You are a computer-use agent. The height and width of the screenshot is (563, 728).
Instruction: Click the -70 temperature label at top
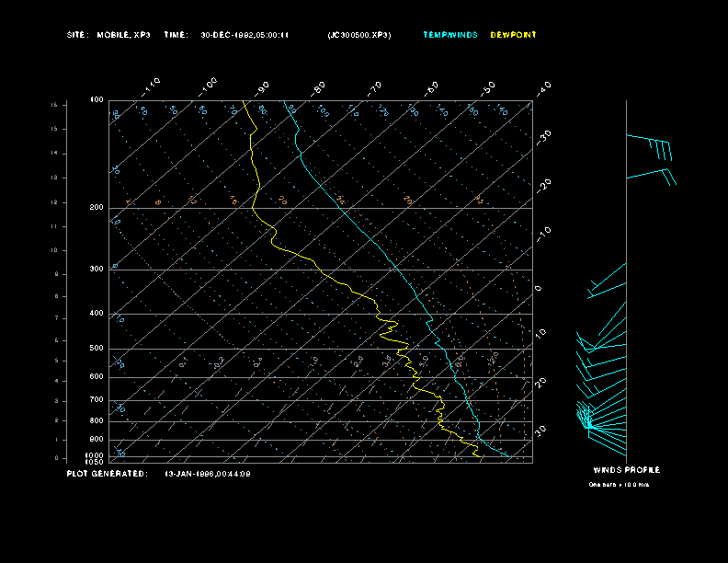pos(375,88)
